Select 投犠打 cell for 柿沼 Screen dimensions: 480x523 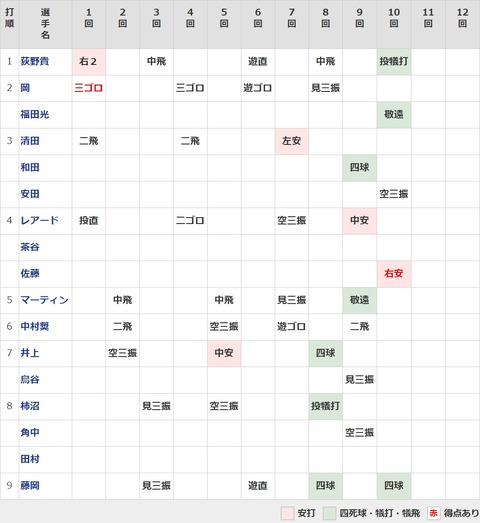click(x=326, y=406)
